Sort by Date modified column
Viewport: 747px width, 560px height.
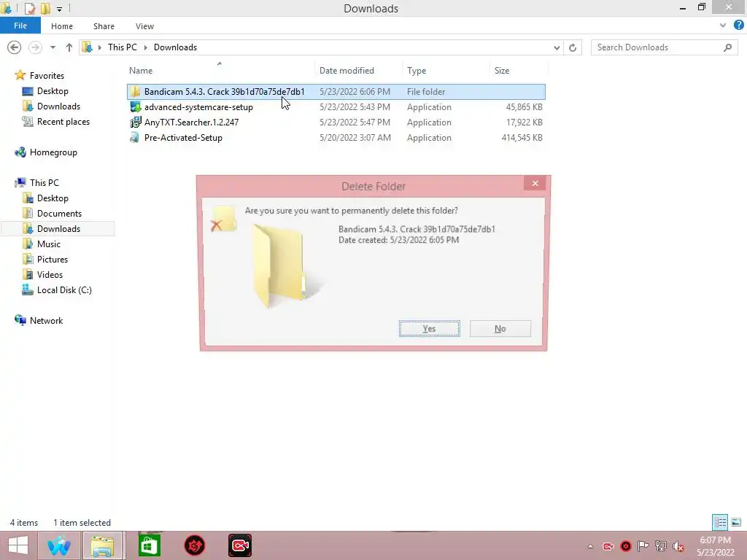pyautogui.click(x=347, y=71)
